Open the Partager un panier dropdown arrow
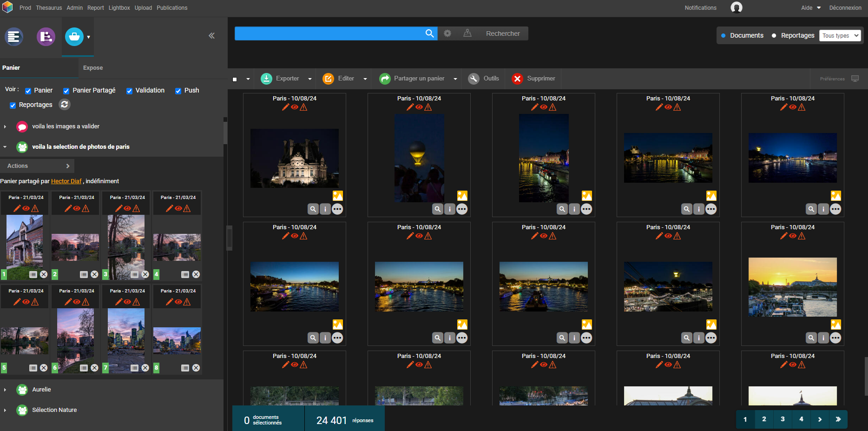Image resolution: width=868 pixels, height=431 pixels. tap(455, 79)
